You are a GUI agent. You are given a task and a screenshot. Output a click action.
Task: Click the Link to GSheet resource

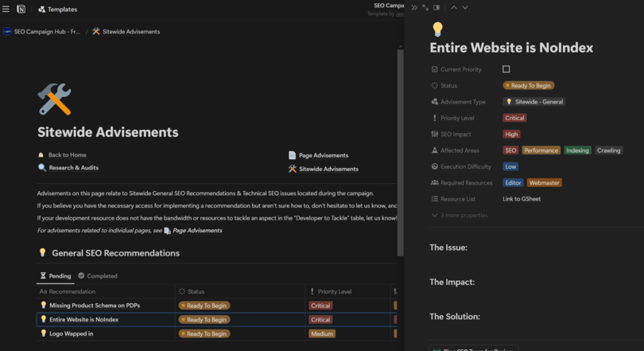coord(522,199)
